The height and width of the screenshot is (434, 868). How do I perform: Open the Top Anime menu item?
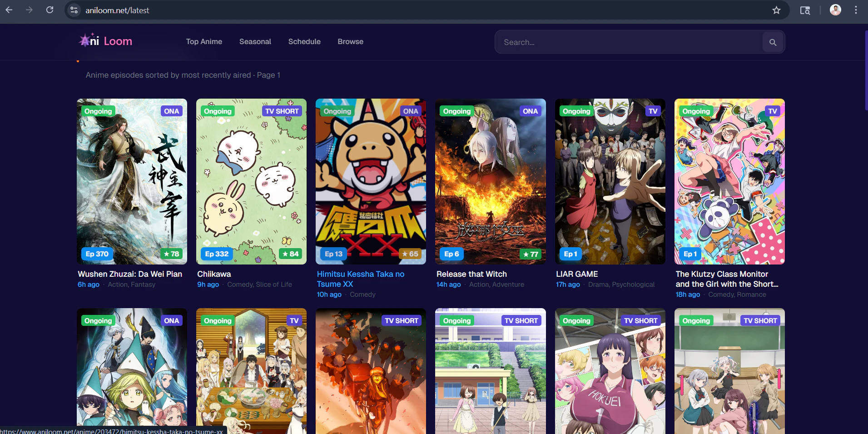204,41
